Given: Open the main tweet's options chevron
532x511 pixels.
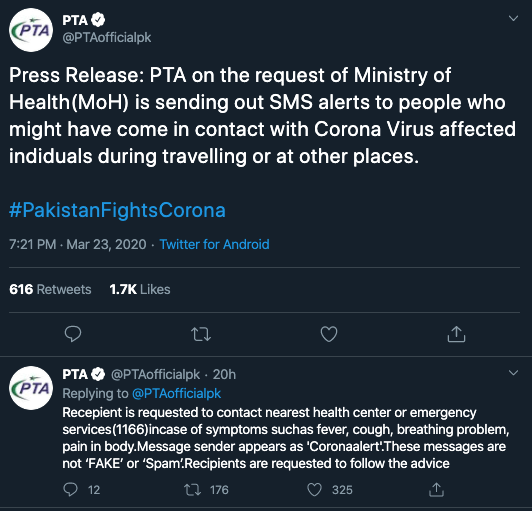Looking at the screenshot, I should (x=513, y=18).
